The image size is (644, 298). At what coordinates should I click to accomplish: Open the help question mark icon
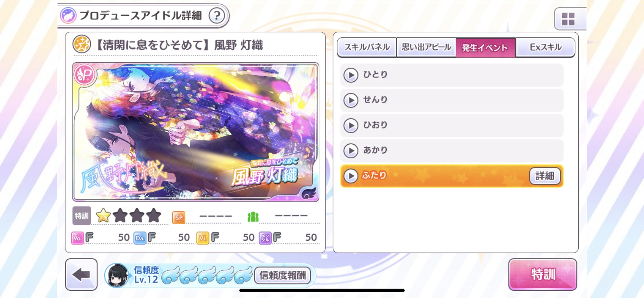217,16
